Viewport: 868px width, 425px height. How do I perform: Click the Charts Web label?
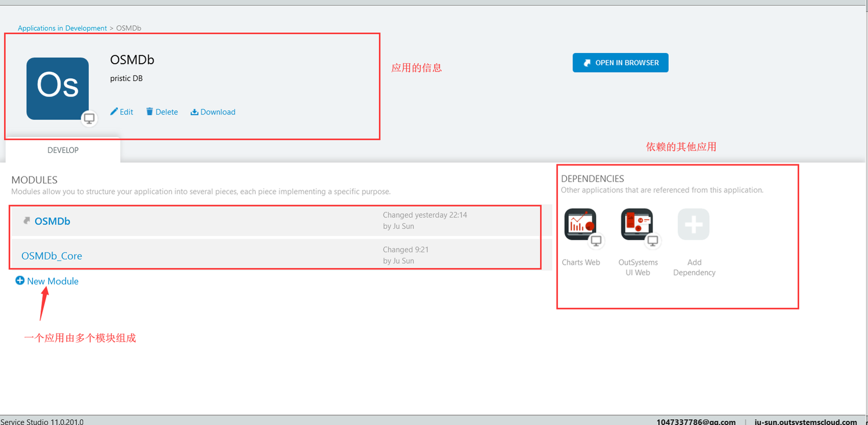coord(581,262)
